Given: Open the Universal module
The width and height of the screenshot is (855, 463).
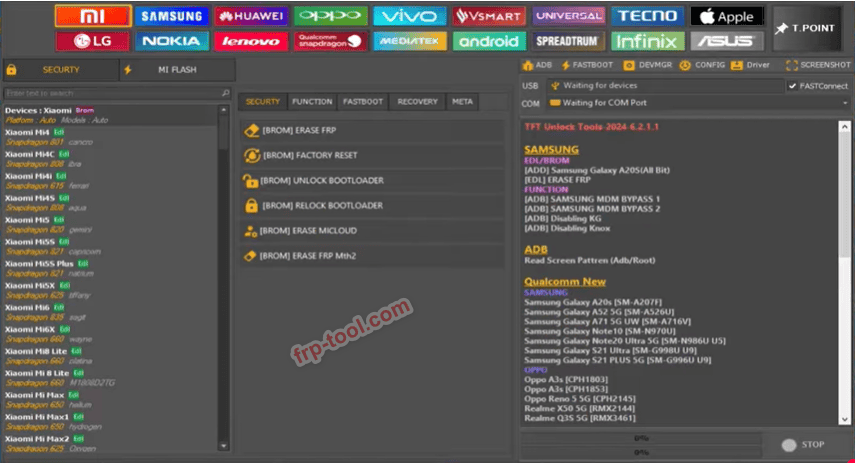Looking at the screenshot, I should click(x=568, y=16).
